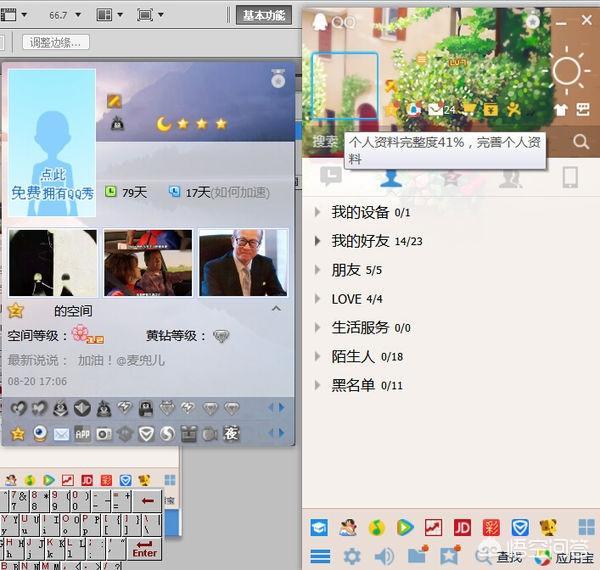Open JD shopping icon in QQ panel
This screenshot has height=570, width=600.
click(462, 528)
